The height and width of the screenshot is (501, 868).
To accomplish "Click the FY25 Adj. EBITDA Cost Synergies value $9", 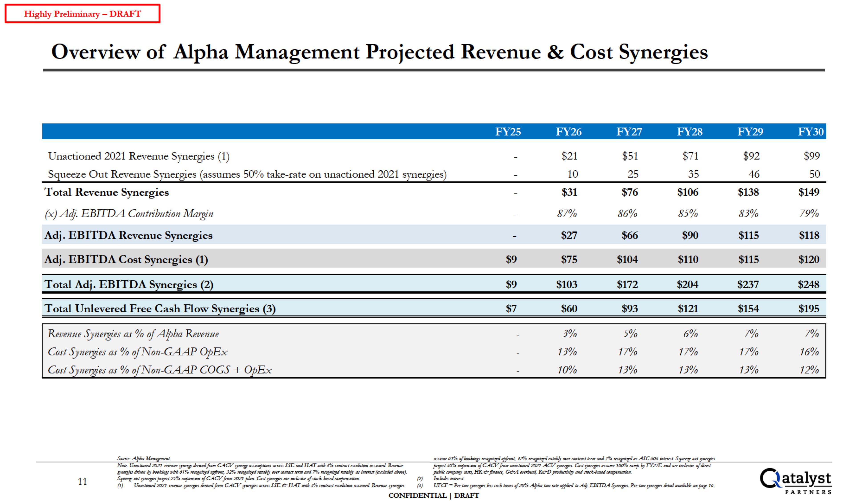I will pos(511,259).
